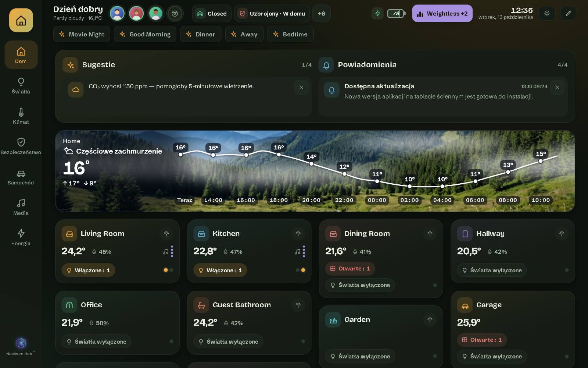This screenshot has height=368, width=588.
Task: Activate the Movie Night scene
Action: [x=82, y=34]
